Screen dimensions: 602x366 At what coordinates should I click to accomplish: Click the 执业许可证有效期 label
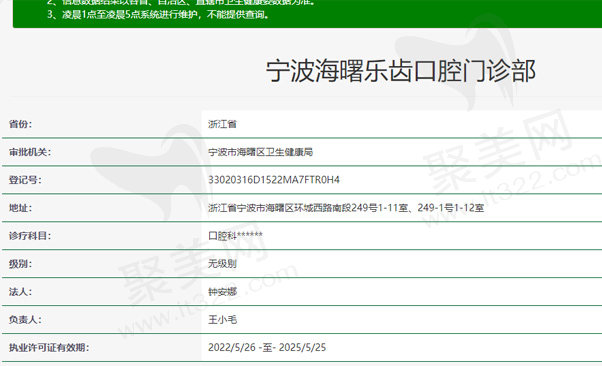(49, 348)
